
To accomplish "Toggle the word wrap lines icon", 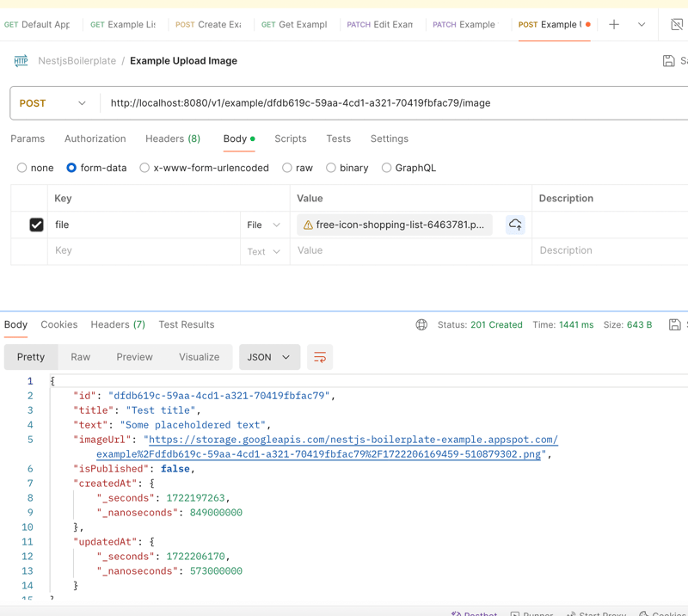I will pyautogui.click(x=320, y=357).
